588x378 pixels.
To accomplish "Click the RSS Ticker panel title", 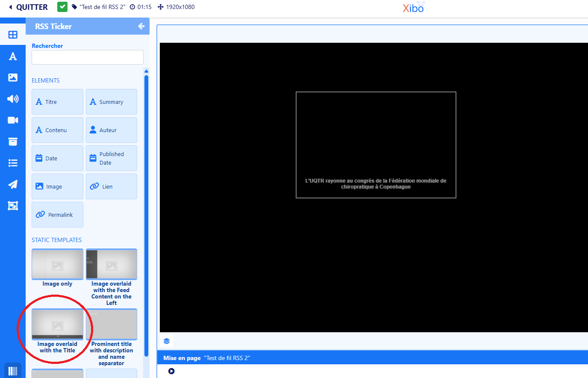I will point(53,26).
